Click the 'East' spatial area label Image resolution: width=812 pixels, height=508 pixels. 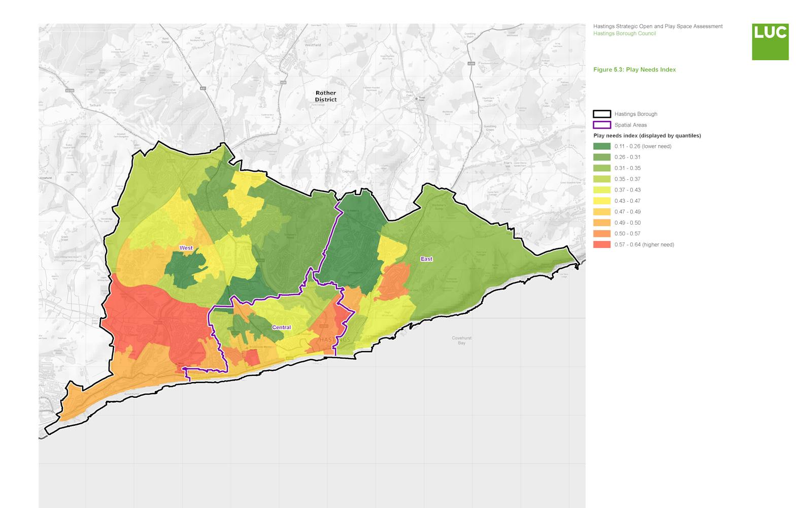426,259
